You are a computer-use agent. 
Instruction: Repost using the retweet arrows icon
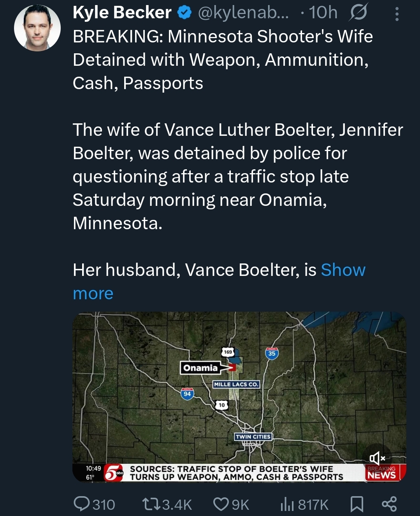point(151,504)
